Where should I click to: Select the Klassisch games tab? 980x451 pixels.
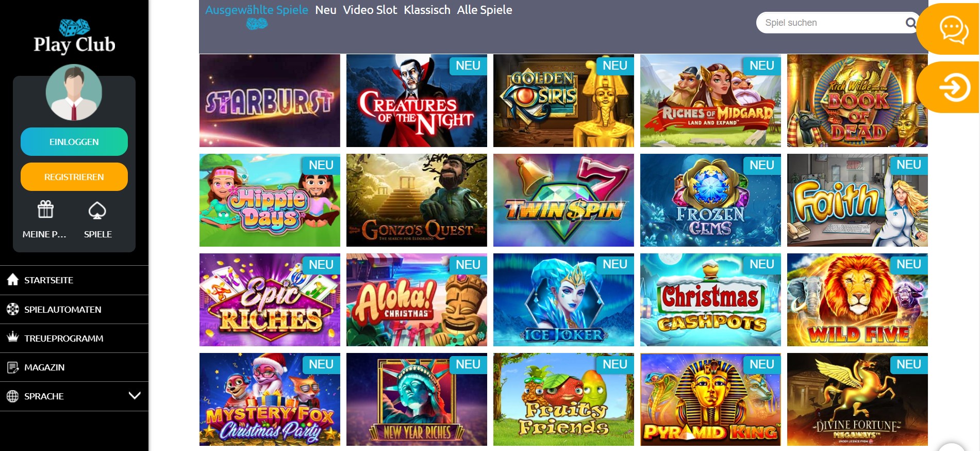[427, 10]
